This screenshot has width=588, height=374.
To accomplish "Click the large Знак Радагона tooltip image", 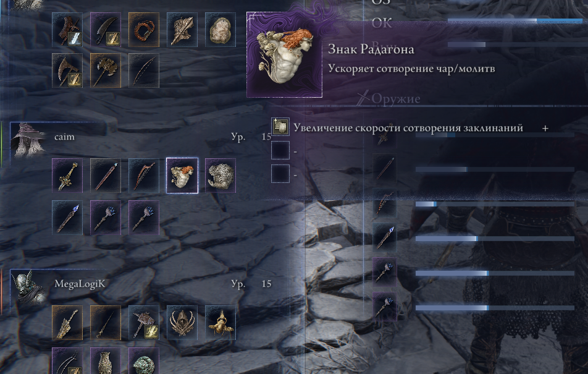I will click(x=284, y=54).
